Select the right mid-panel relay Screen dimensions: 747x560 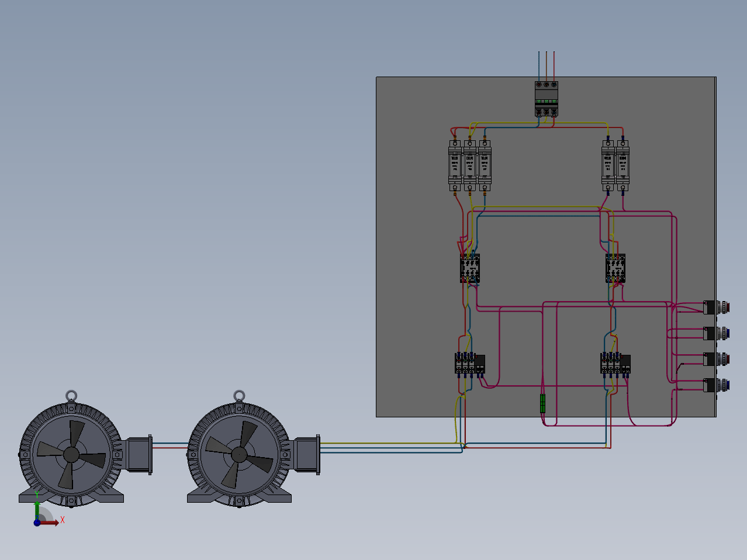point(615,268)
